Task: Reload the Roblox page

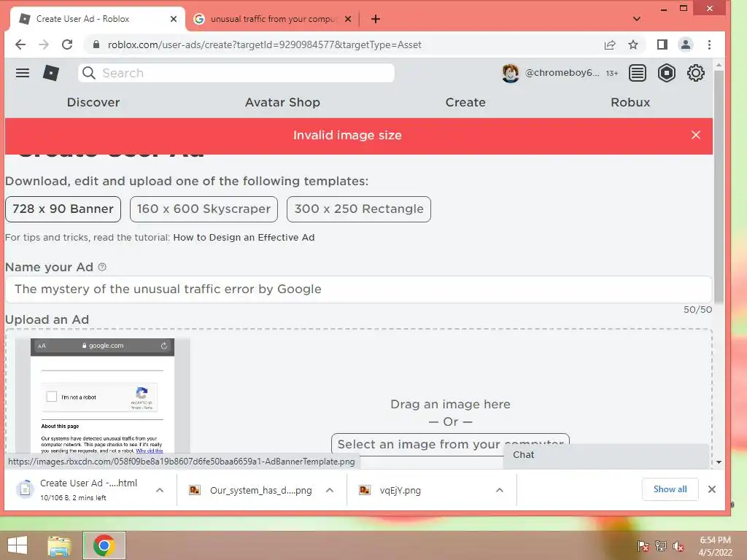Action: [x=67, y=44]
